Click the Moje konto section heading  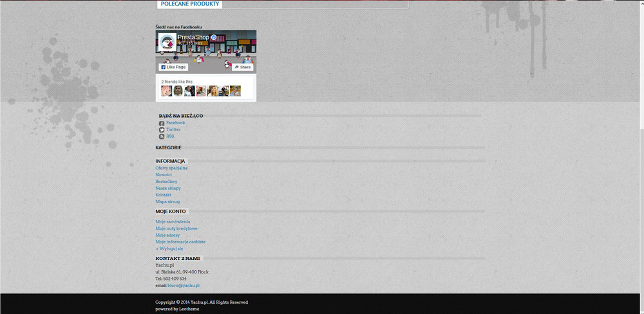[171, 212]
